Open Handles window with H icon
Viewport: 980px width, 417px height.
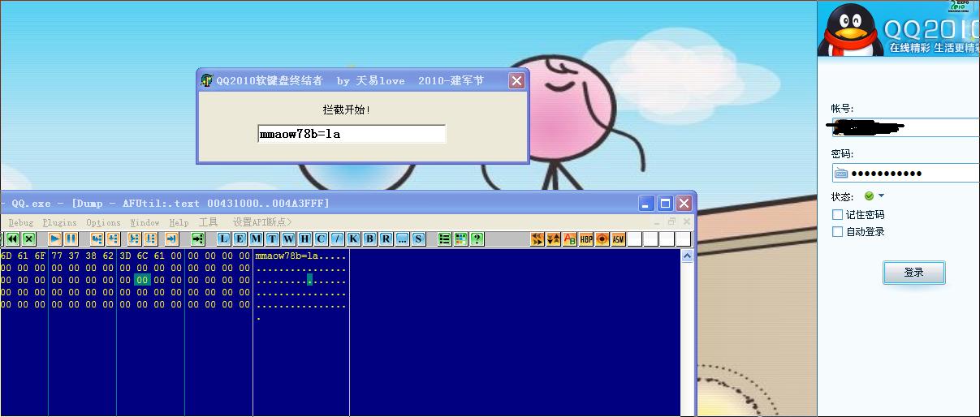point(304,239)
